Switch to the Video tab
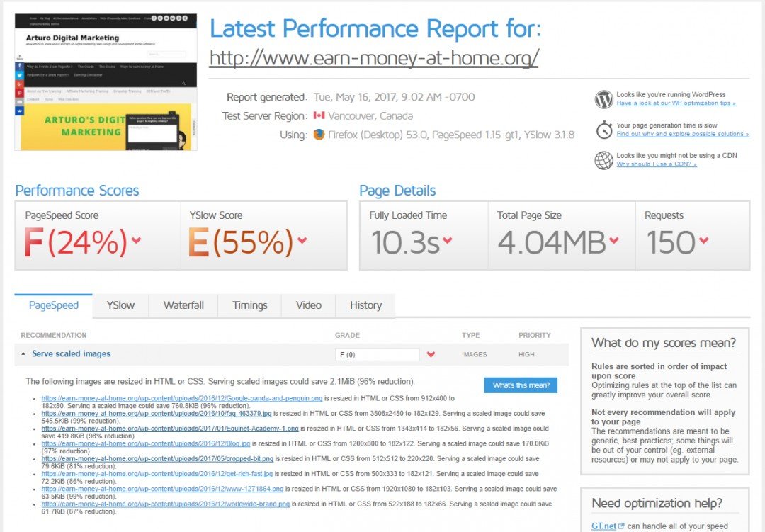 308,305
